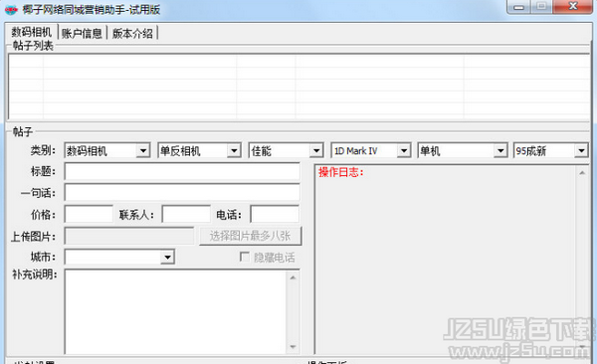Viewport: 597px width, 364px height.
Task: Focus the 标题 title input field
Action: pos(182,172)
